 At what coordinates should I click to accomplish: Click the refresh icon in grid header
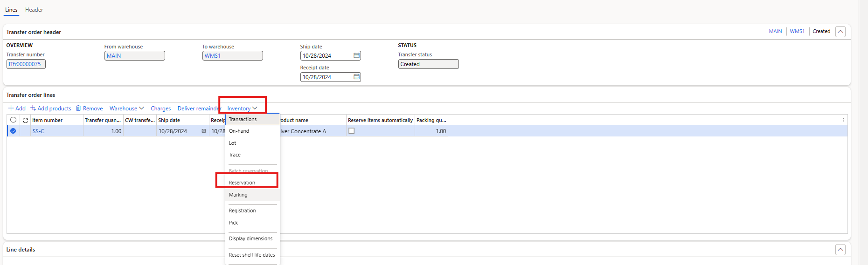tap(25, 120)
